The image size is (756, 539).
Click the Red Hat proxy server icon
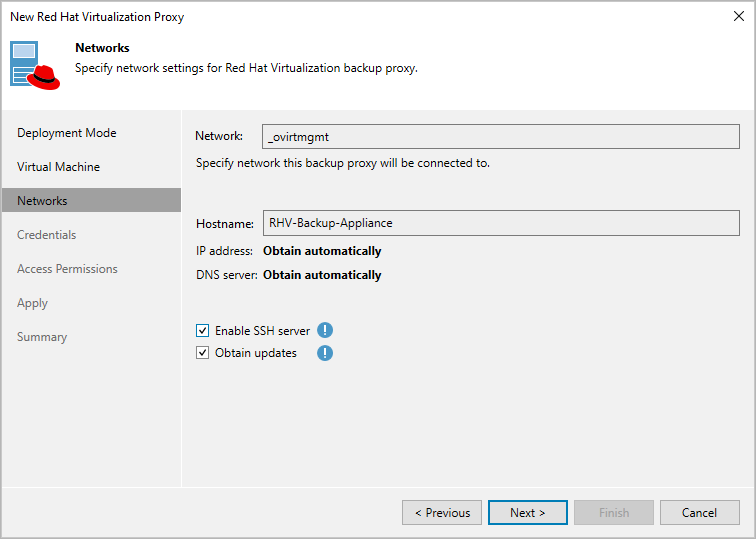pyautogui.click(x=35, y=66)
